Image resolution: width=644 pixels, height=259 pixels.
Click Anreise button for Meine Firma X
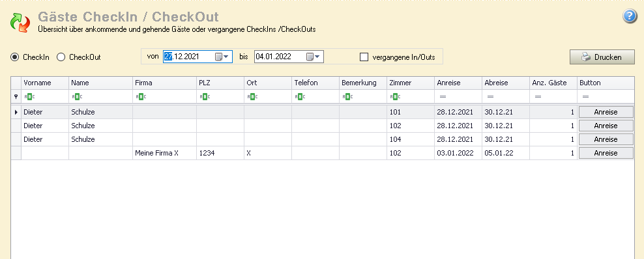[x=606, y=154]
